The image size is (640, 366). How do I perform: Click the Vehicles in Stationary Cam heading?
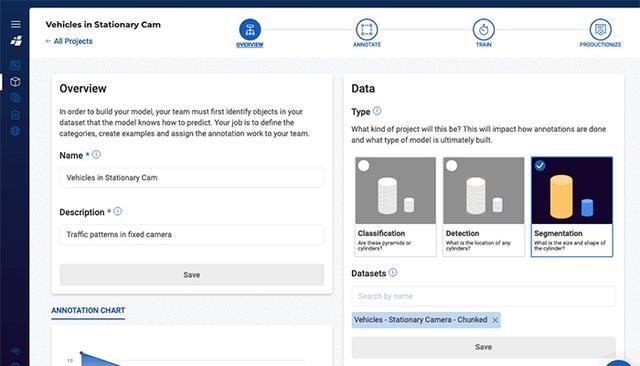coord(103,24)
